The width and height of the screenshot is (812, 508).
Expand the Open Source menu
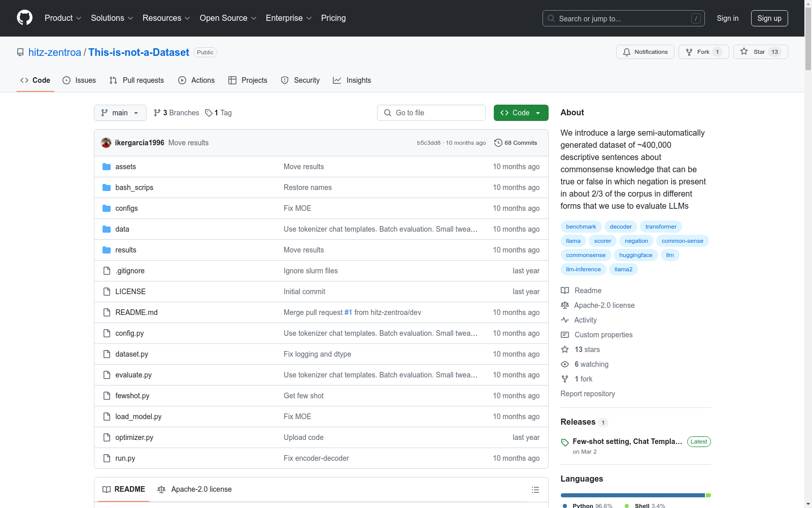click(x=228, y=18)
